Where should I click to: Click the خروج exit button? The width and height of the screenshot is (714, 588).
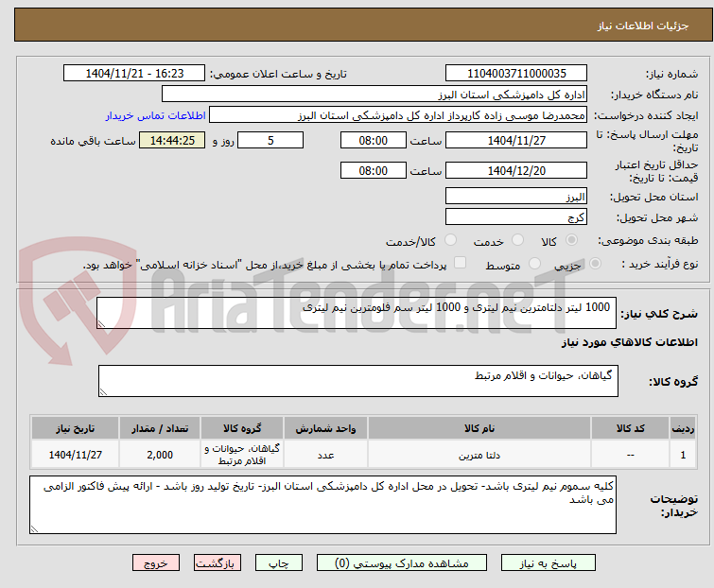[156, 563]
